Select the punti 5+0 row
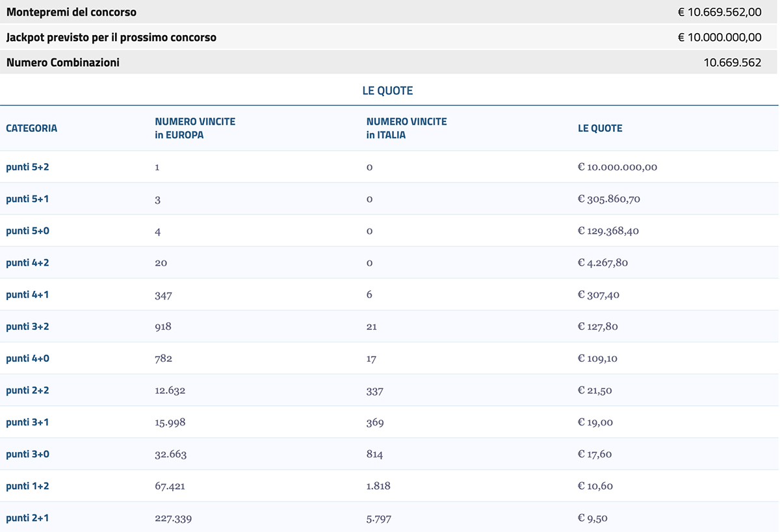This screenshot has width=780, height=532. (x=27, y=231)
